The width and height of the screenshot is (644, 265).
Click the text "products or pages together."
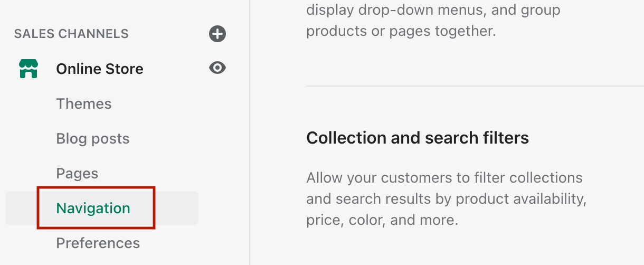[401, 31]
